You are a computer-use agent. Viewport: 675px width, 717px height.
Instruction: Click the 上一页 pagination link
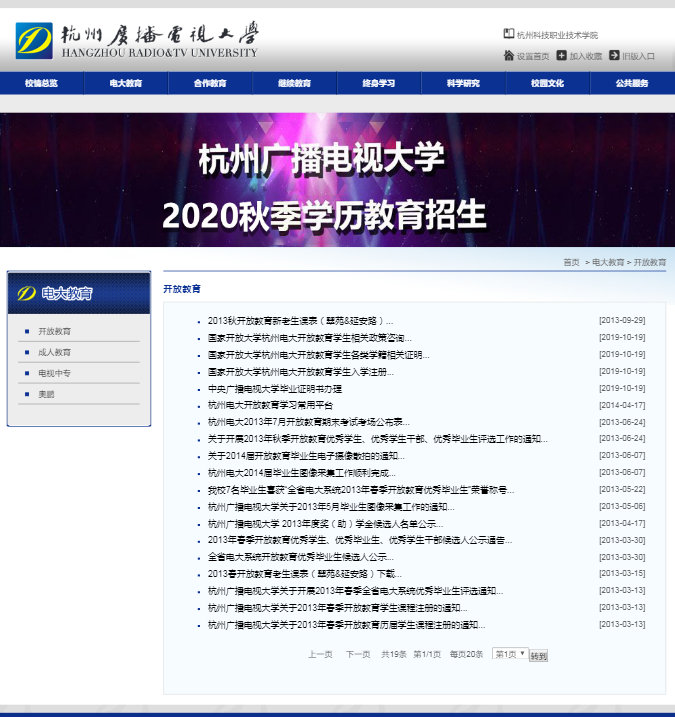[320, 654]
